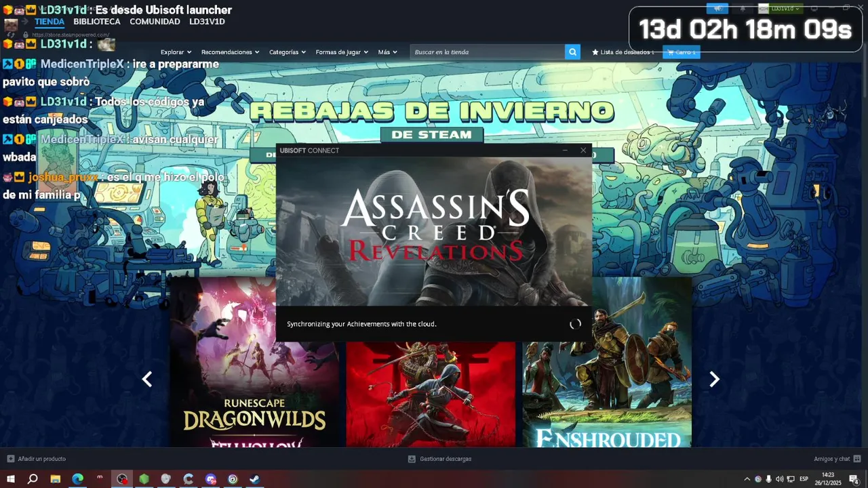
Task: Switch to the COMUNIDAD tab
Action: click(155, 22)
